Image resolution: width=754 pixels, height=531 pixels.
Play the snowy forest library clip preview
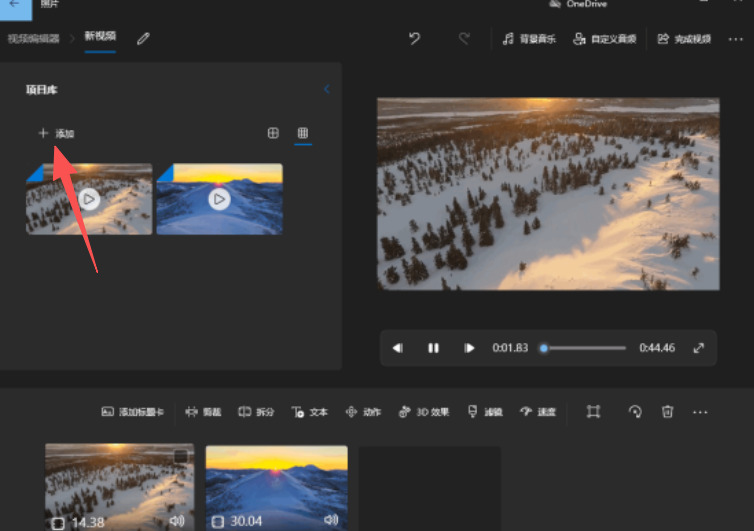pyautogui.click(x=89, y=199)
